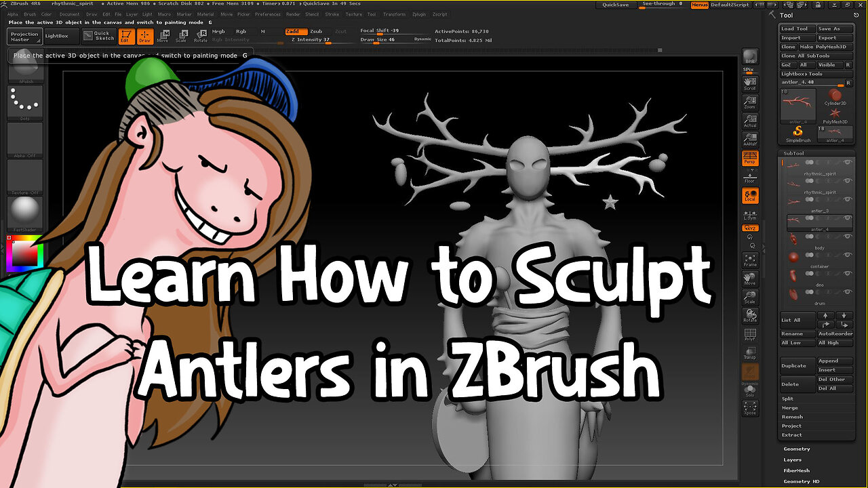Hide the body subtool via eye icon
The image size is (868, 488).
[x=847, y=237]
